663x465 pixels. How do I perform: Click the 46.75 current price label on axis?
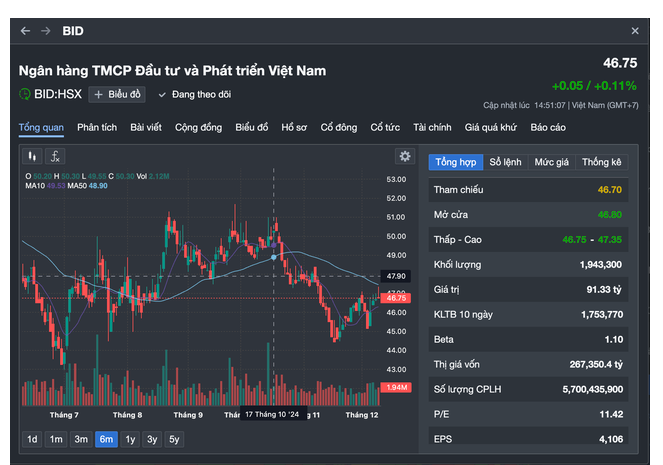click(x=396, y=298)
